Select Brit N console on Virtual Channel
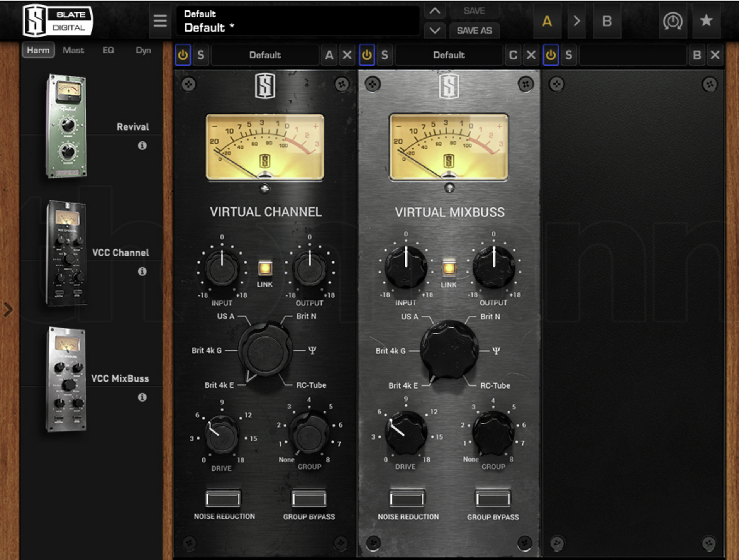This screenshot has height=560, width=739. pyautogui.click(x=306, y=316)
